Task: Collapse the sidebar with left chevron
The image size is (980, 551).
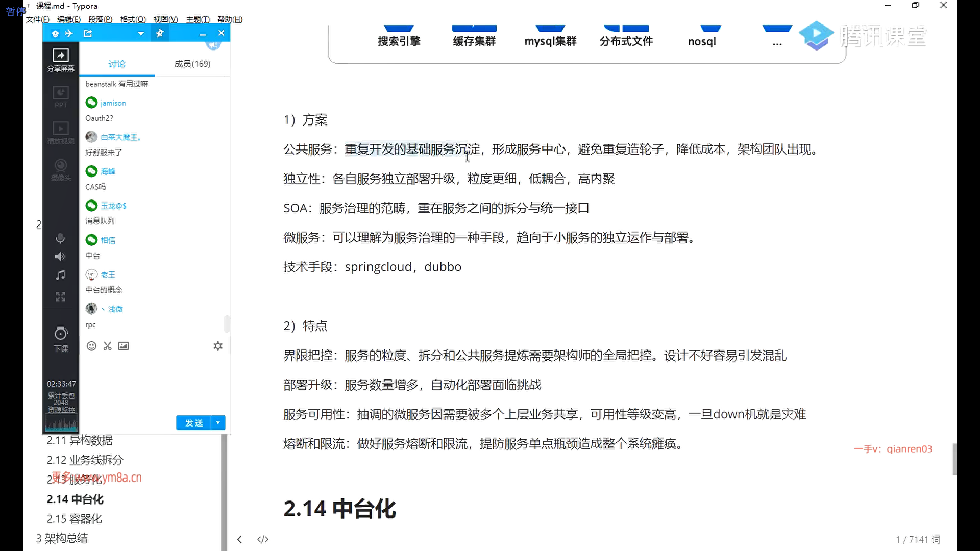Action: tap(239, 539)
